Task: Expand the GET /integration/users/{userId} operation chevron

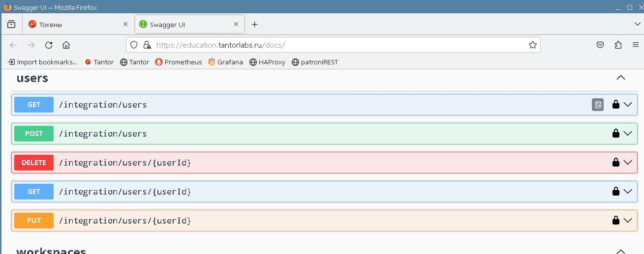Action: coord(628,192)
